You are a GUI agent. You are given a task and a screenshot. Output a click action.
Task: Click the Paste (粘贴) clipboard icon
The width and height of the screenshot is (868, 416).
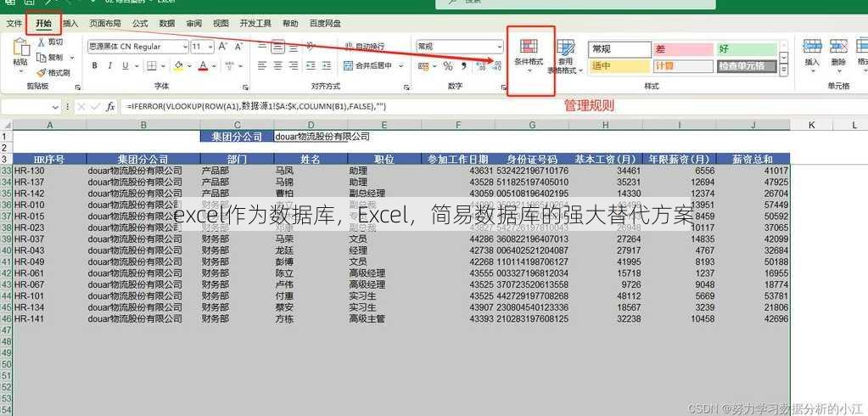pyautogui.click(x=20, y=48)
